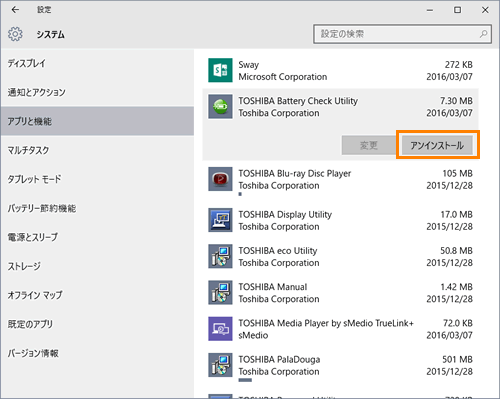Viewport: 500px width, 399px height.
Task: Select TOSHIBA Display Utility name
Action: 285,214
